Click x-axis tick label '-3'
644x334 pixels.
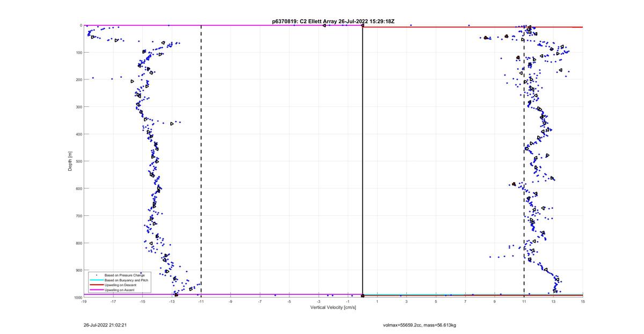(319, 302)
